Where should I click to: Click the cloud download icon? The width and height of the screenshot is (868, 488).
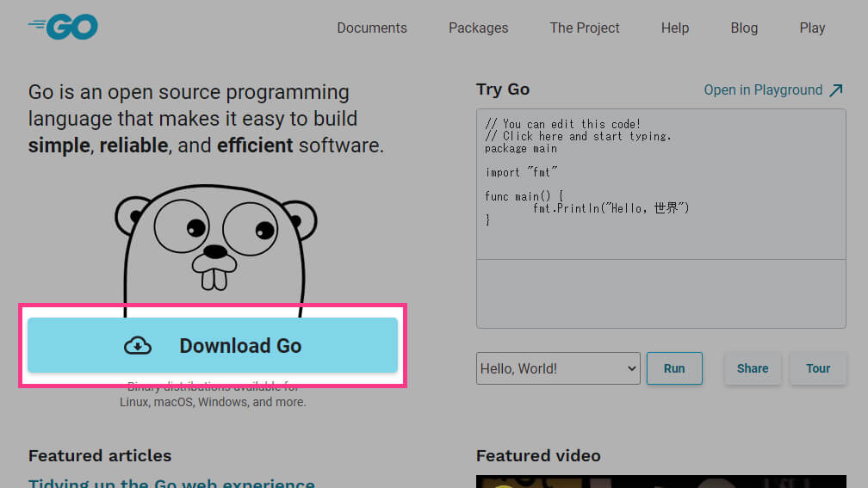coord(138,346)
